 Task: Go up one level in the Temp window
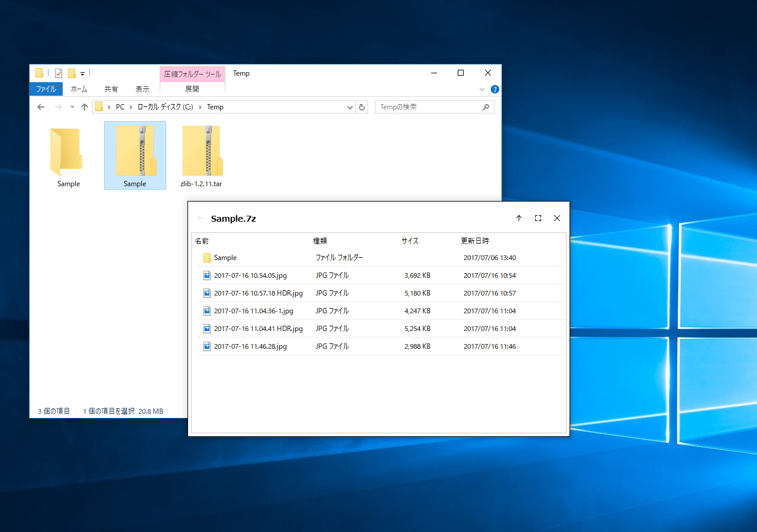(x=85, y=107)
